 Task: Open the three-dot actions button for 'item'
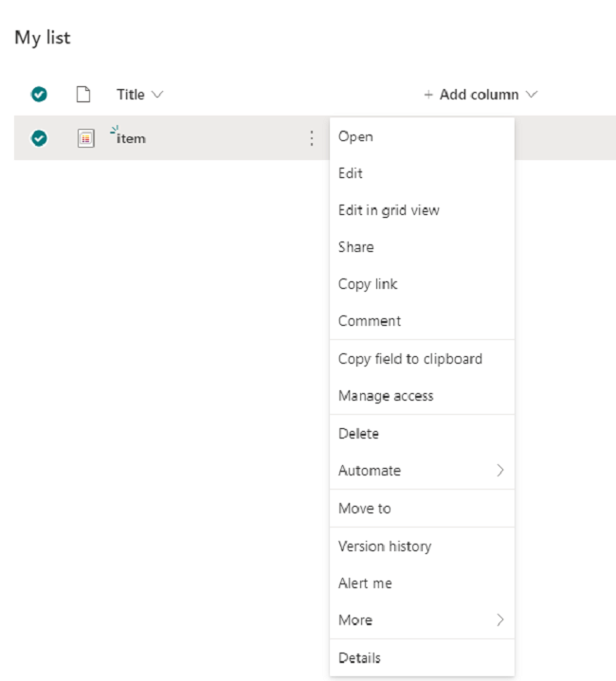312,138
